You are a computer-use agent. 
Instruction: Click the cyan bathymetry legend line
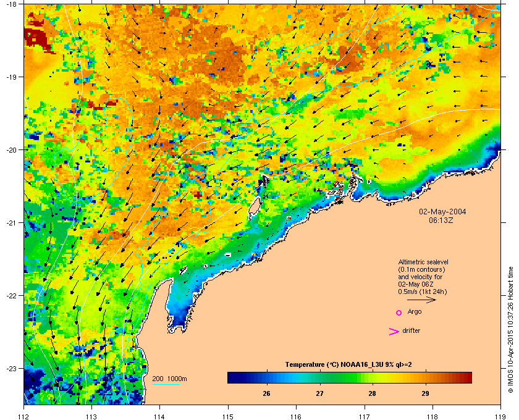(166, 384)
